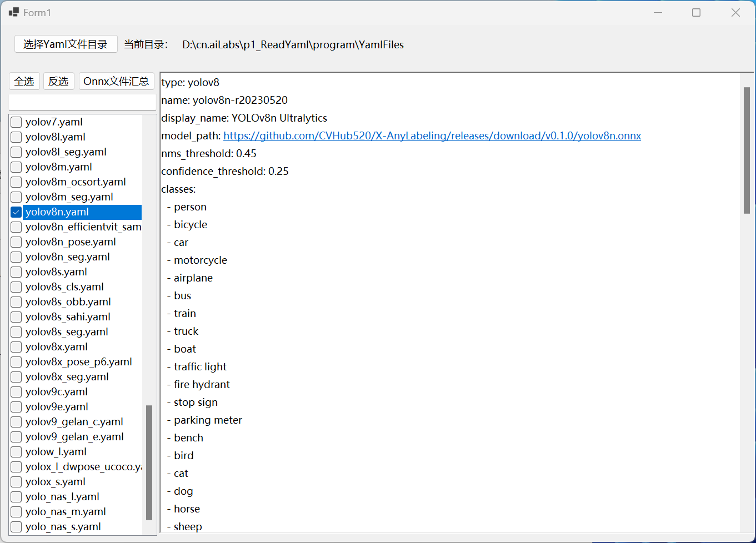Select the yolov9_gelan_c.yaml entry

click(x=74, y=422)
